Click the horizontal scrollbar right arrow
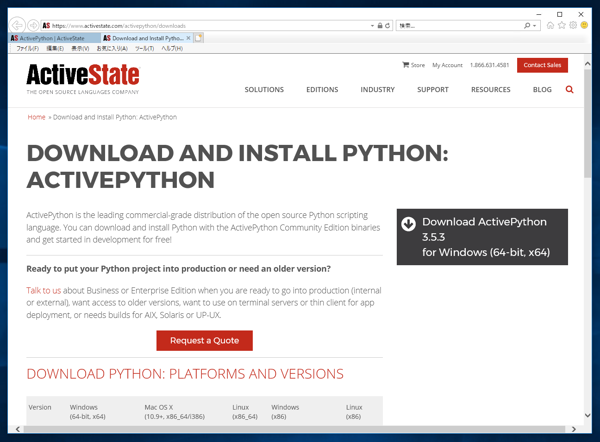Image resolution: width=600 pixels, height=442 pixels. click(x=574, y=429)
